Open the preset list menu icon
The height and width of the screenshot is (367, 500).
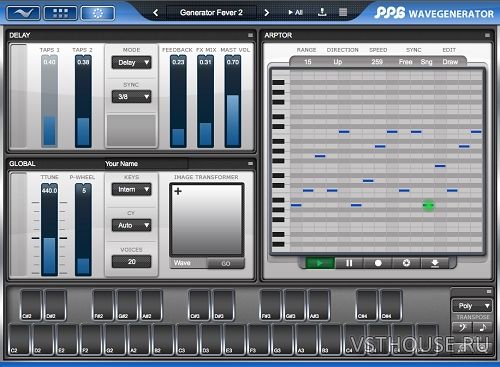point(343,12)
